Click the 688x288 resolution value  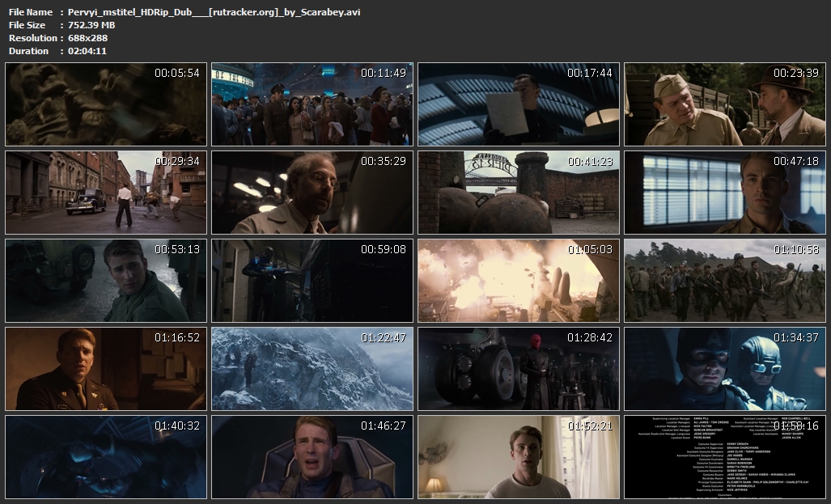[88, 38]
